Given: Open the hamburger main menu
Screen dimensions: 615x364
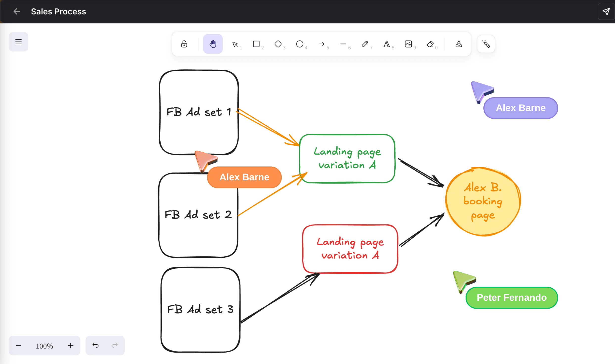Looking at the screenshot, I should point(18,42).
